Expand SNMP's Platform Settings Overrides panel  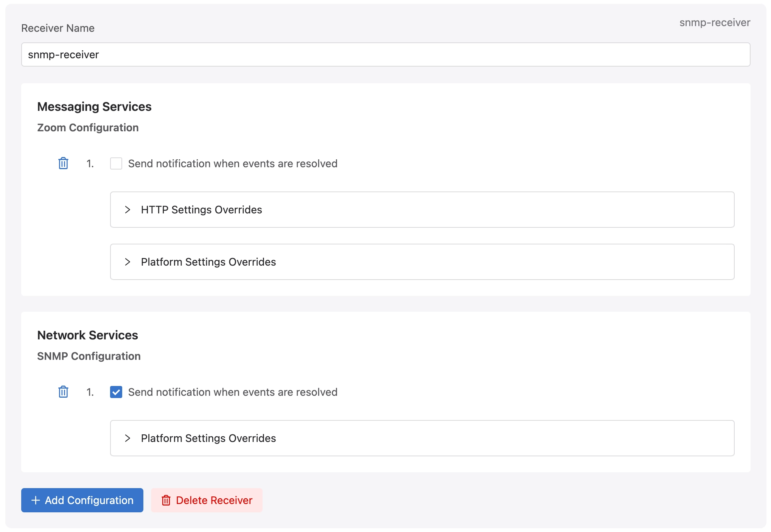(208, 438)
